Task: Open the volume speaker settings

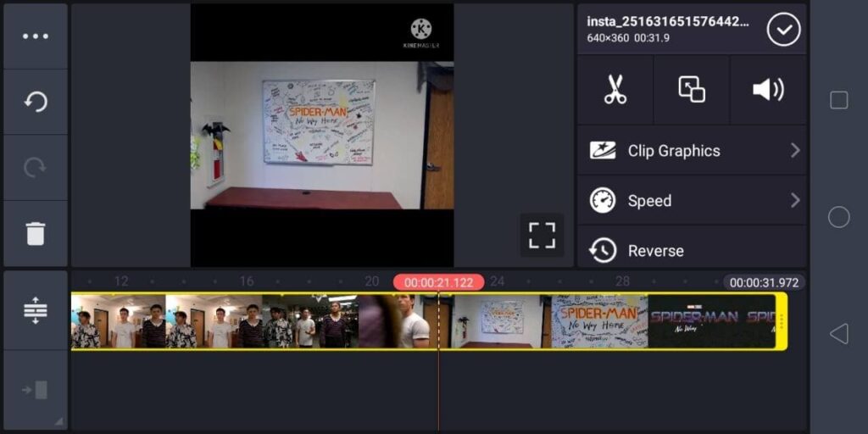Action: tap(768, 90)
